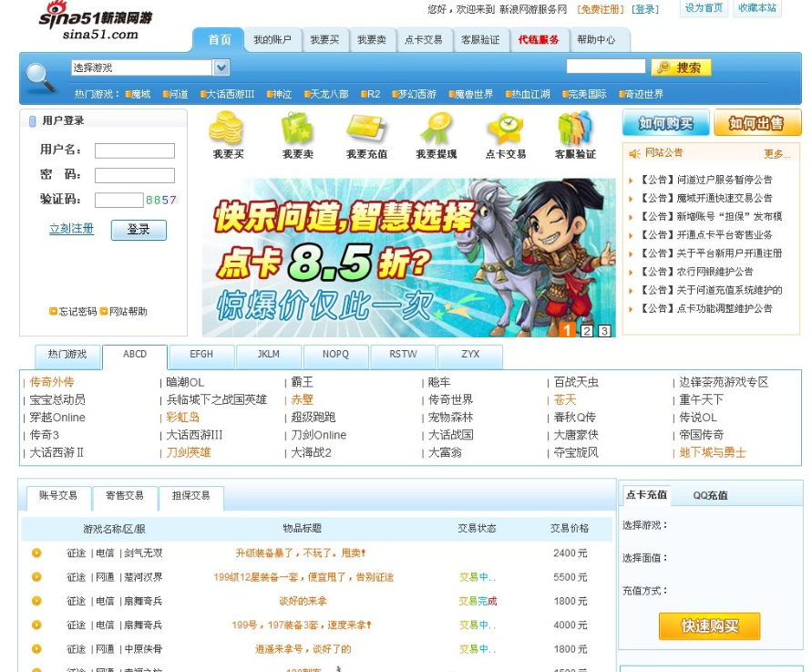Click the 问道 promotional banner image
The width and height of the screenshot is (812, 672).
408,257
